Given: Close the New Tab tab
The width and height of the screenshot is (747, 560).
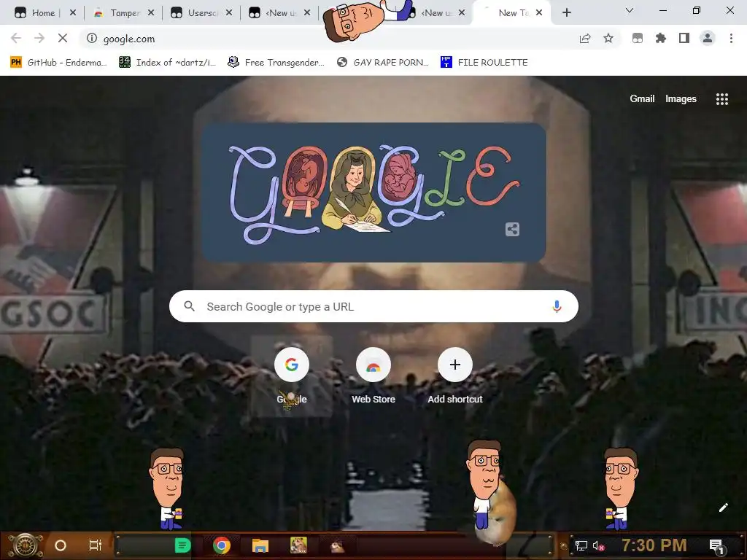Looking at the screenshot, I should pos(539,12).
